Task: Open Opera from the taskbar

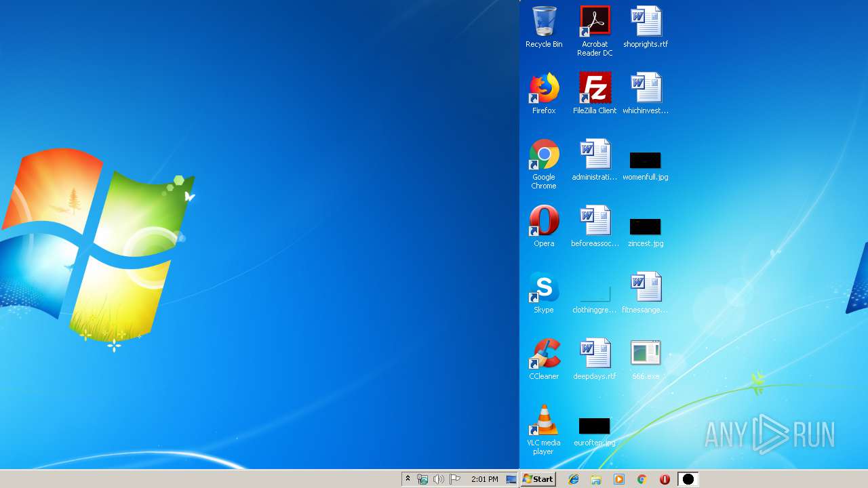Action: pos(665,479)
